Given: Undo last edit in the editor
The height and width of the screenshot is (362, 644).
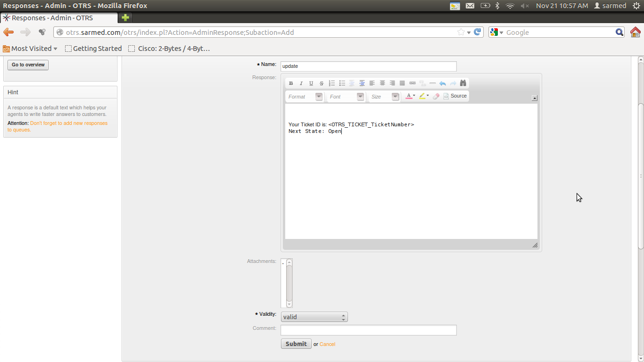Looking at the screenshot, I should click(x=443, y=83).
